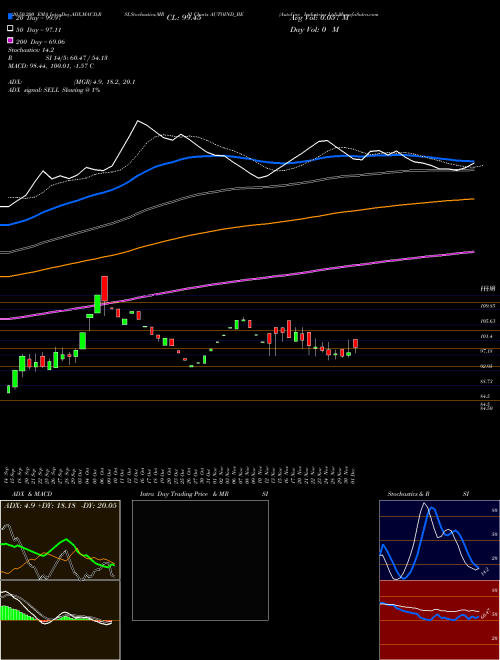Click the 'ADX: 4.9 +DY: 18.18 -DY: 20.05' header
The width and height of the screenshot is (500, 660).
pyautogui.click(x=60, y=505)
